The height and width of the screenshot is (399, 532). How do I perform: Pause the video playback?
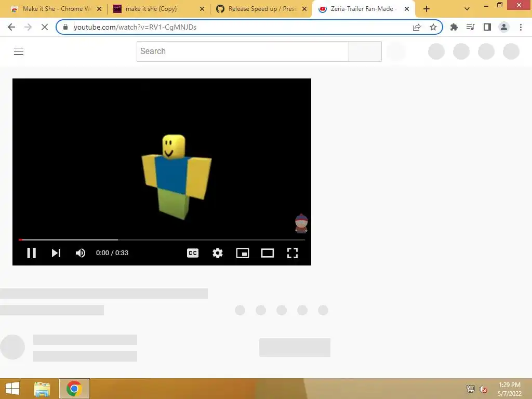tap(31, 253)
